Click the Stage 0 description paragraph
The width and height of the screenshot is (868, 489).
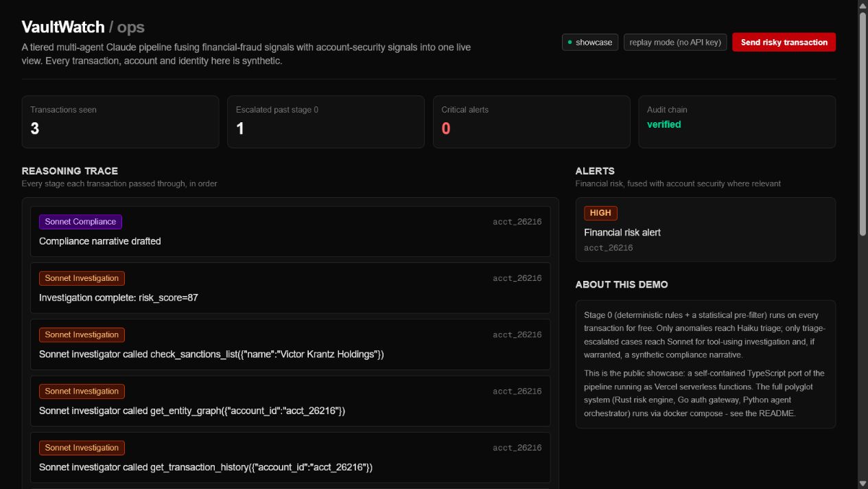click(x=705, y=335)
